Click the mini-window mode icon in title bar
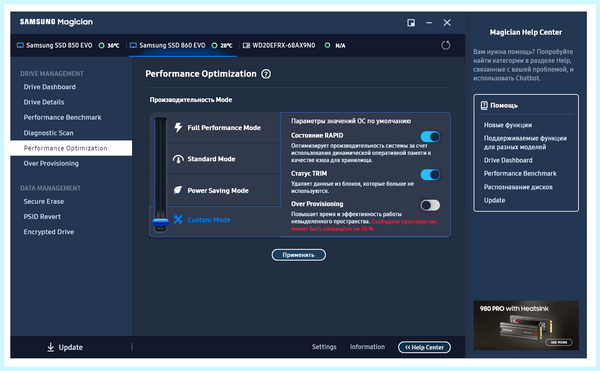 pos(411,23)
